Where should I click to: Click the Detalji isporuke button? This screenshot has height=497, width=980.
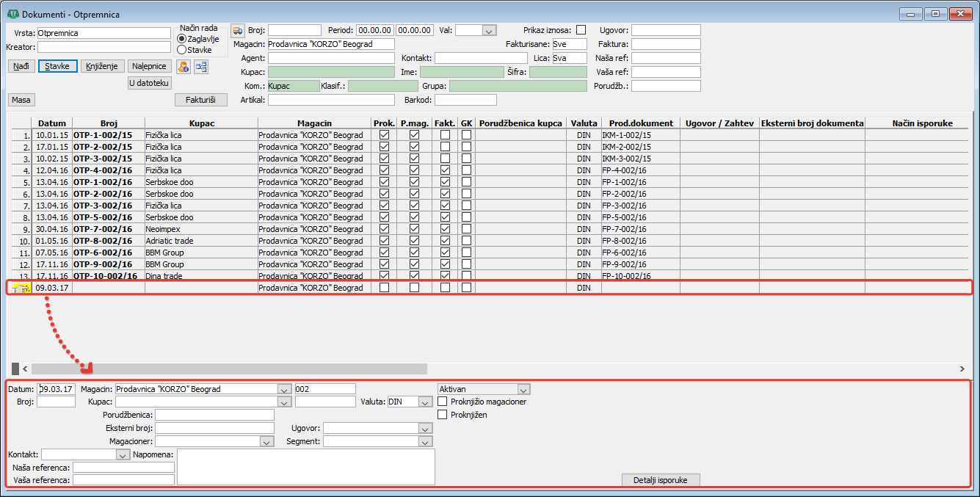pyautogui.click(x=661, y=479)
